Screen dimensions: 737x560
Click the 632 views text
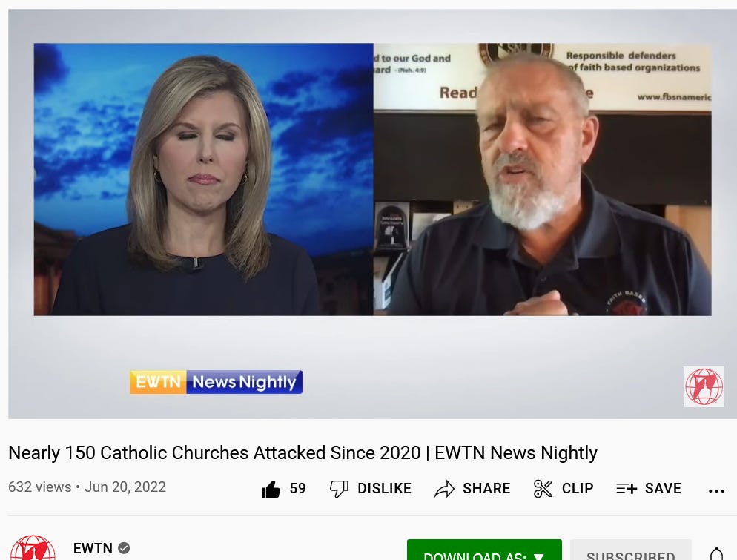40,487
